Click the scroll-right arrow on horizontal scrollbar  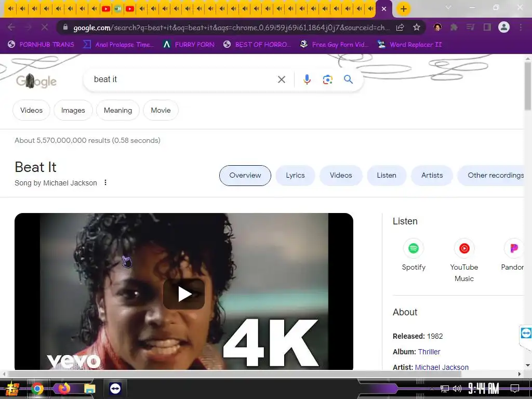[520, 374]
